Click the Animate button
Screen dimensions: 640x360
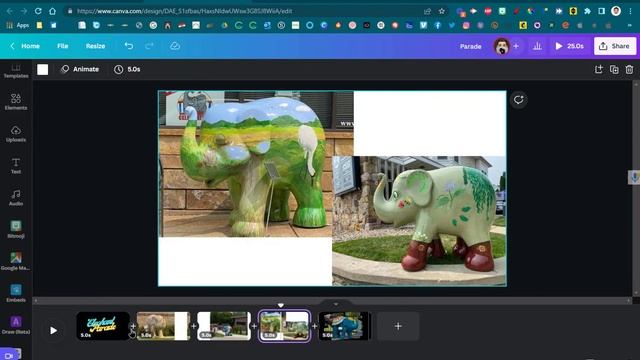tap(80, 69)
